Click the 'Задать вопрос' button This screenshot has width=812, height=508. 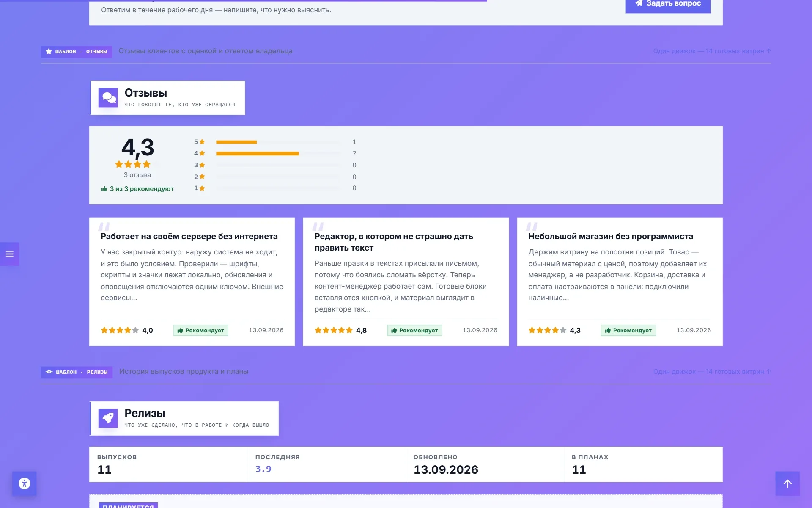[668, 4]
